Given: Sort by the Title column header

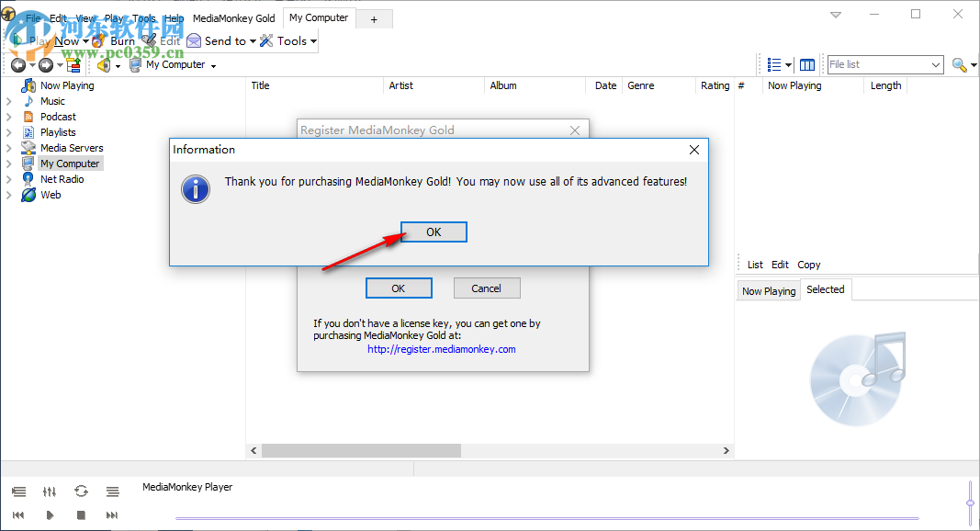Looking at the screenshot, I should click(x=314, y=85).
